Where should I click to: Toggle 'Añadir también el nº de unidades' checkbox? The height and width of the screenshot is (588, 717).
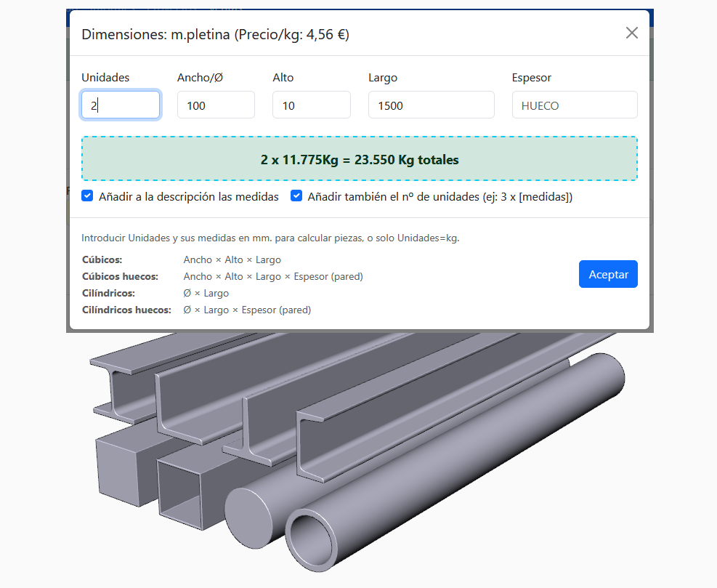pos(296,196)
